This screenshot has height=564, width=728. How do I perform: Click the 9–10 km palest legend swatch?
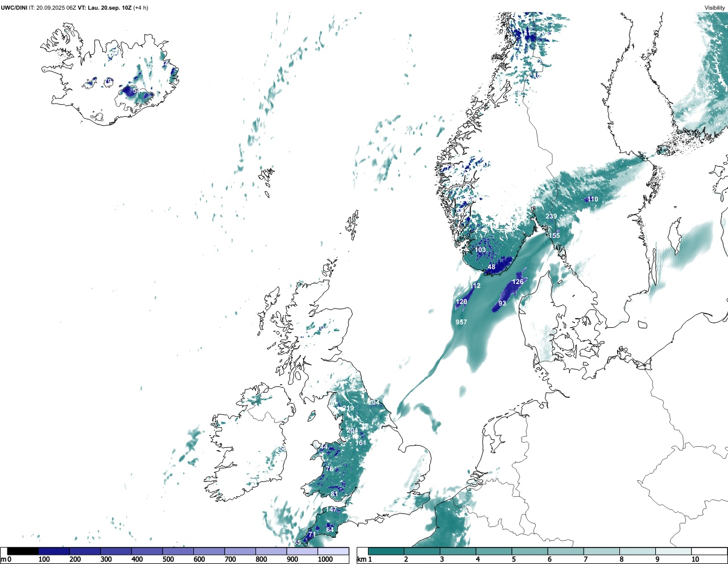(x=673, y=551)
